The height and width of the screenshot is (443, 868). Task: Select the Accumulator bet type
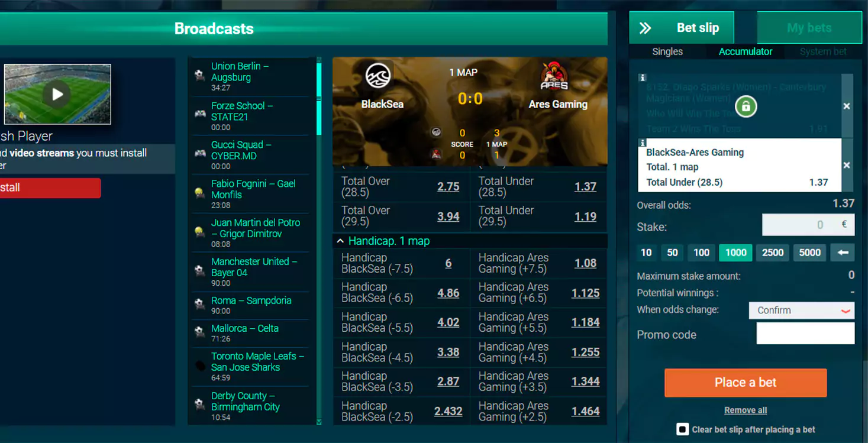pyautogui.click(x=746, y=51)
